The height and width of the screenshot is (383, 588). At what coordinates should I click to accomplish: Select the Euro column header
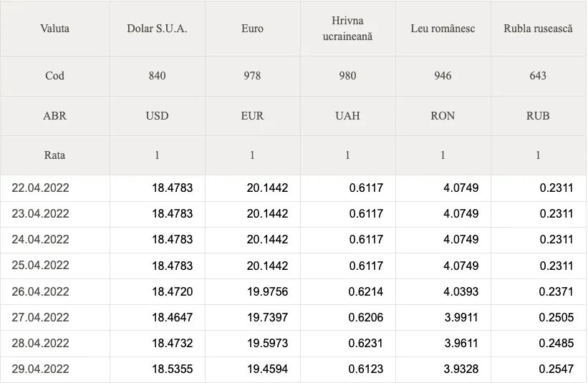[x=252, y=29]
